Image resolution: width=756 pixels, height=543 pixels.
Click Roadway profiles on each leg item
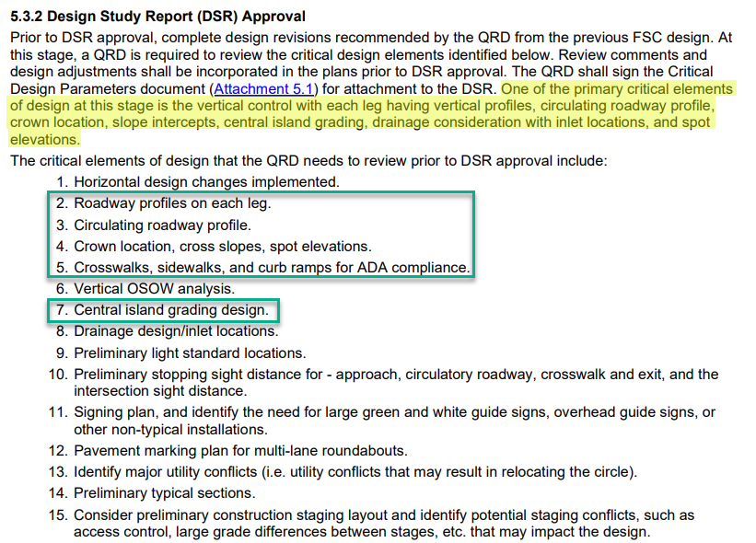click(172, 203)
